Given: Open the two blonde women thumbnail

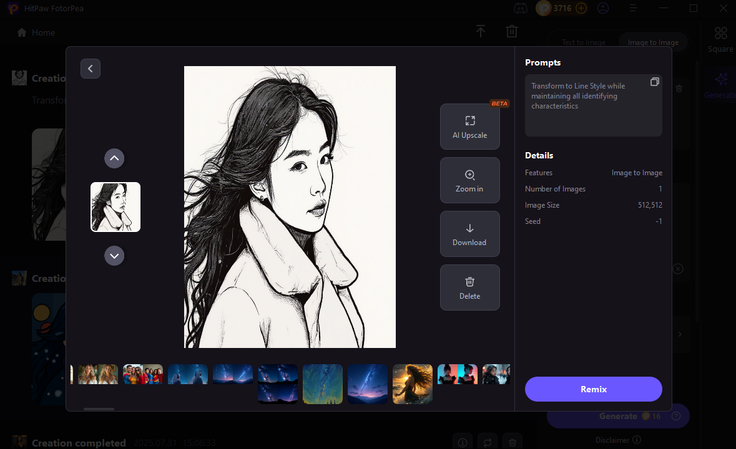Looking at the screenshot, I should (98, 374).
